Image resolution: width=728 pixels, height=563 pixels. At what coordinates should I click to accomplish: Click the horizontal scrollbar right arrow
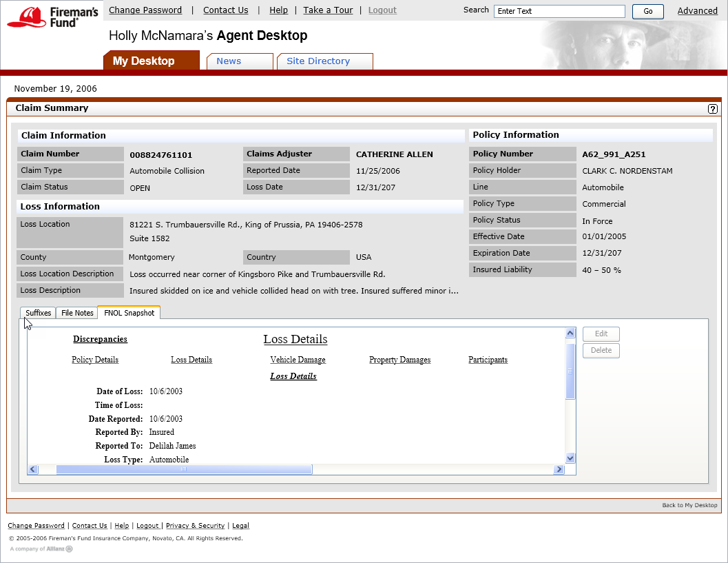[559, 469]
